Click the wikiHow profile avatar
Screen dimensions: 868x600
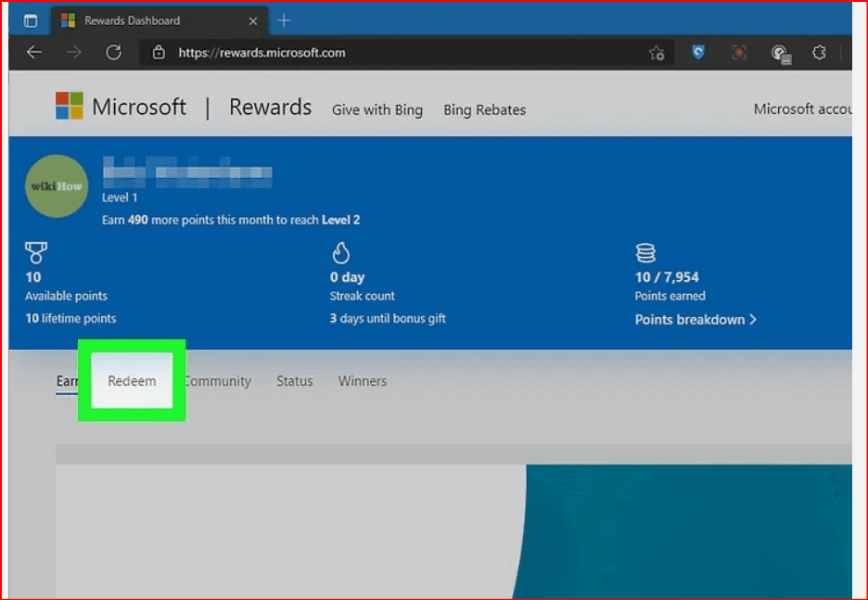coord(57,186)
